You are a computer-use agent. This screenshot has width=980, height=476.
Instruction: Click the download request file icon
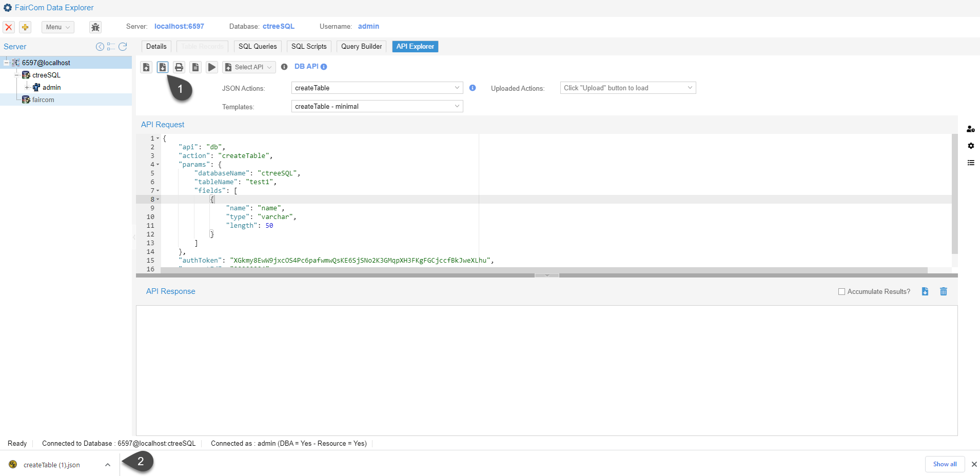[163, 67]
